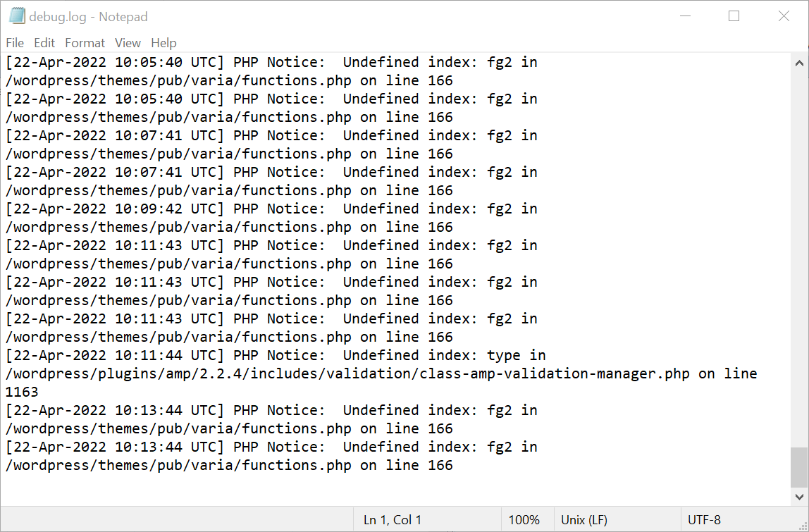Minimize the Notepad window

pos(685,16)
